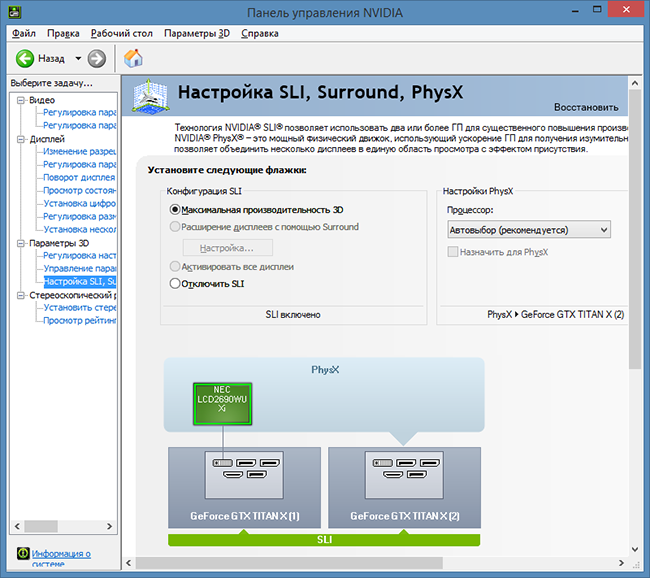Open Просмотр рейтинга tree item
The height and width of the screenshot is (578, 650).
pyautogui.click(x=80, y=320)
